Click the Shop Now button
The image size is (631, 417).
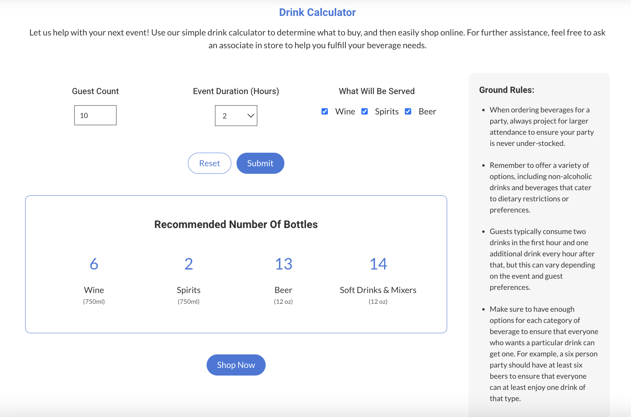coord(236,365)
